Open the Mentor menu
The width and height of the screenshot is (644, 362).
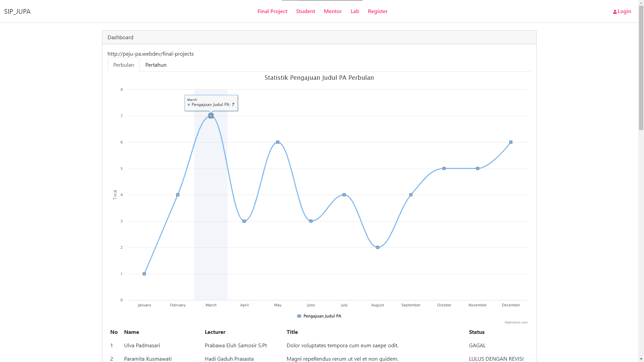tap(332, 11)
